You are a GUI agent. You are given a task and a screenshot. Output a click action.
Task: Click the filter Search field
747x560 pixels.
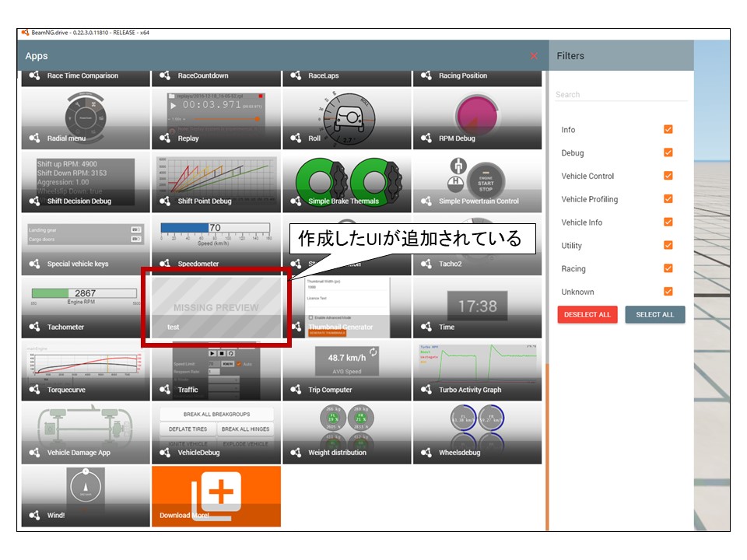620,95
